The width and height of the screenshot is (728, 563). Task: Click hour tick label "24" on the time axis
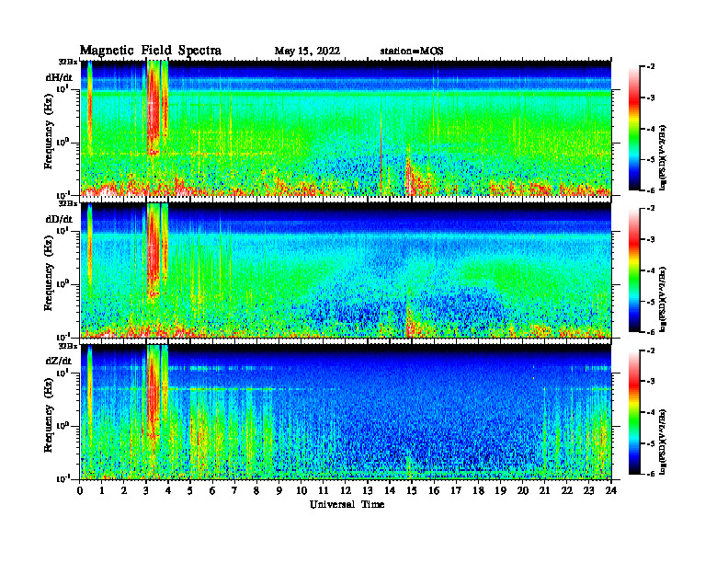click(611, 491)
